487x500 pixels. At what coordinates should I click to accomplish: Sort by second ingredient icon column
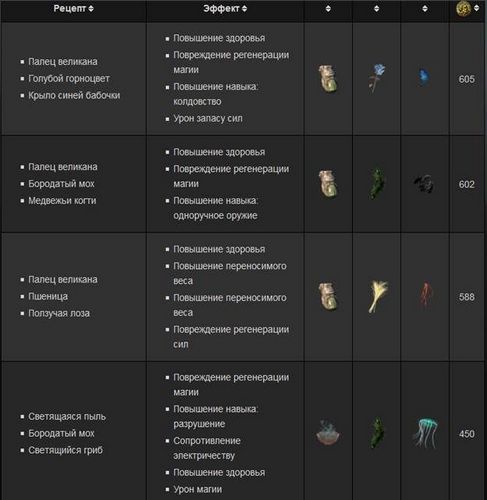coord(377,9)
